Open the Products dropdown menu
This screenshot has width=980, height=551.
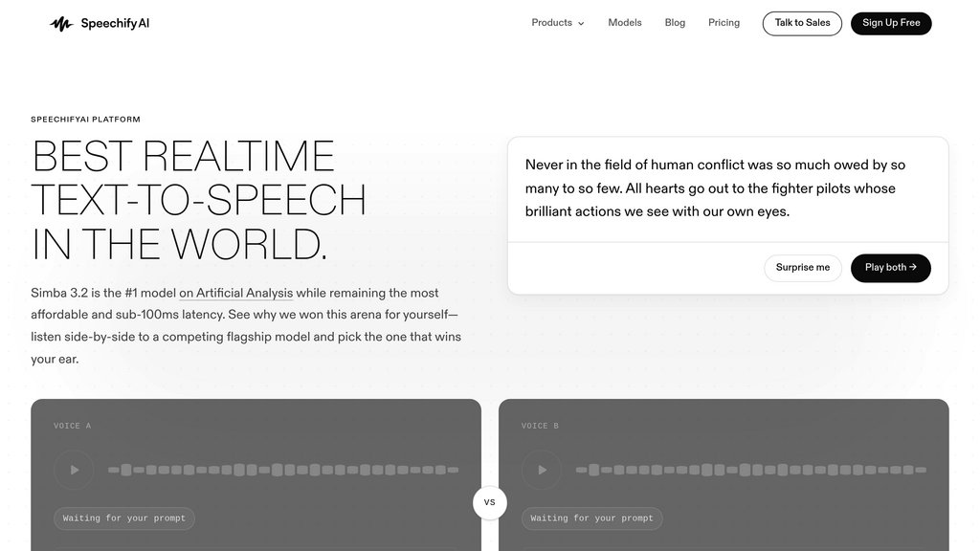pyautogui.click(x=558, y=23)
